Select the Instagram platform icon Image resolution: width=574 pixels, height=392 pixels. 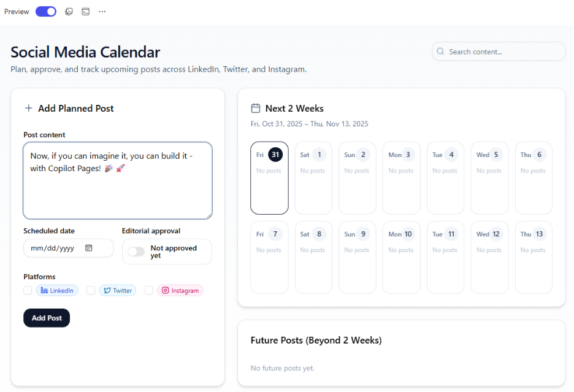pyautogui.click(x=166, y=290)
